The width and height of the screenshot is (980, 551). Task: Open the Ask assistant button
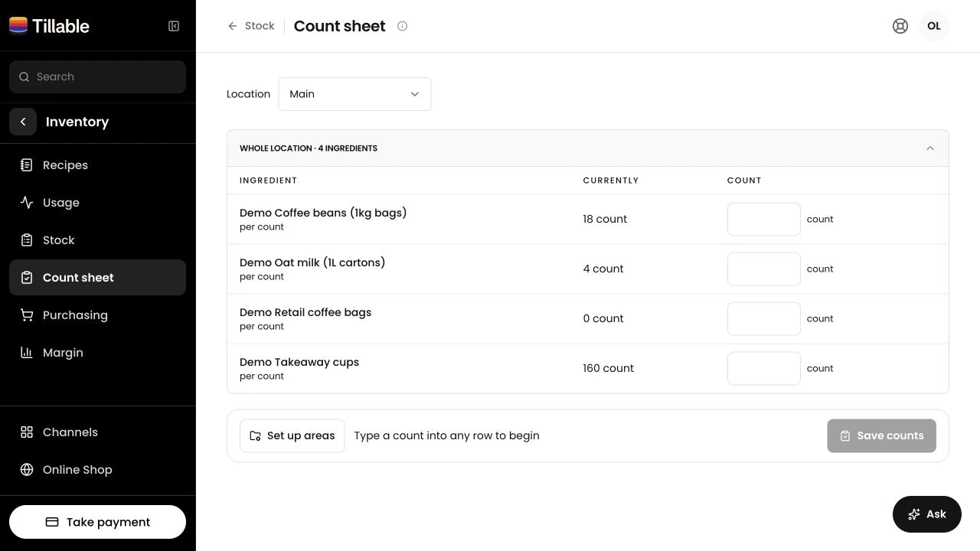coord(926,514)
